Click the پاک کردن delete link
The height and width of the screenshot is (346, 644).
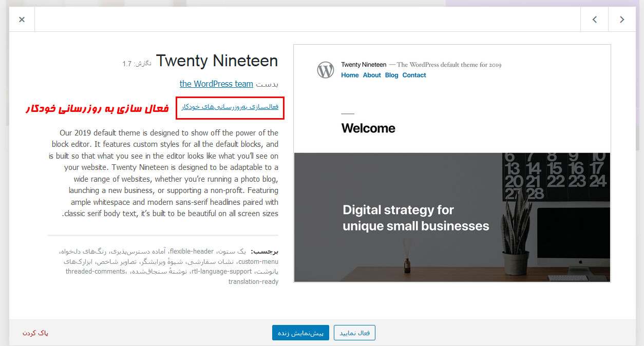click(35, 333)
